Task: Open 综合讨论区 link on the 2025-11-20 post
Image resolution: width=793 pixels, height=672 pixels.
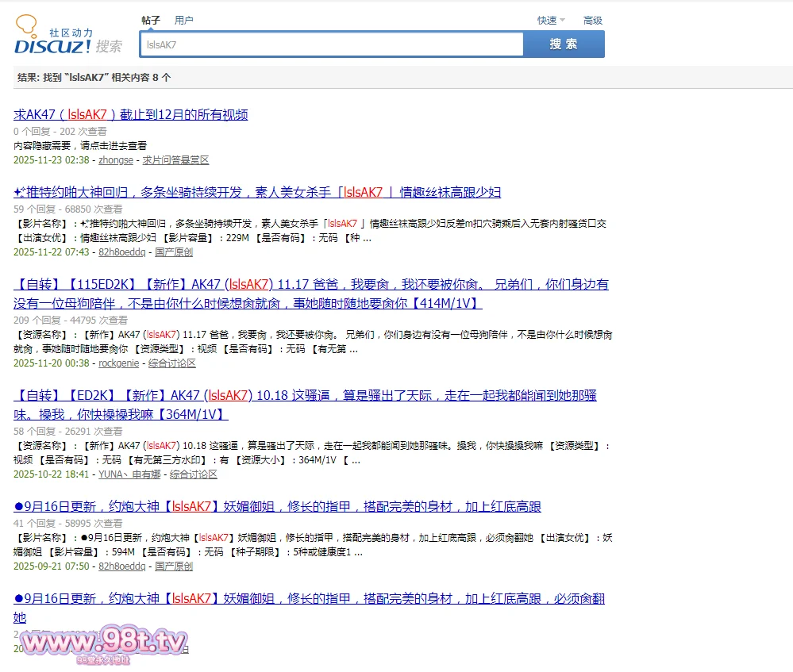Action: 172,363
